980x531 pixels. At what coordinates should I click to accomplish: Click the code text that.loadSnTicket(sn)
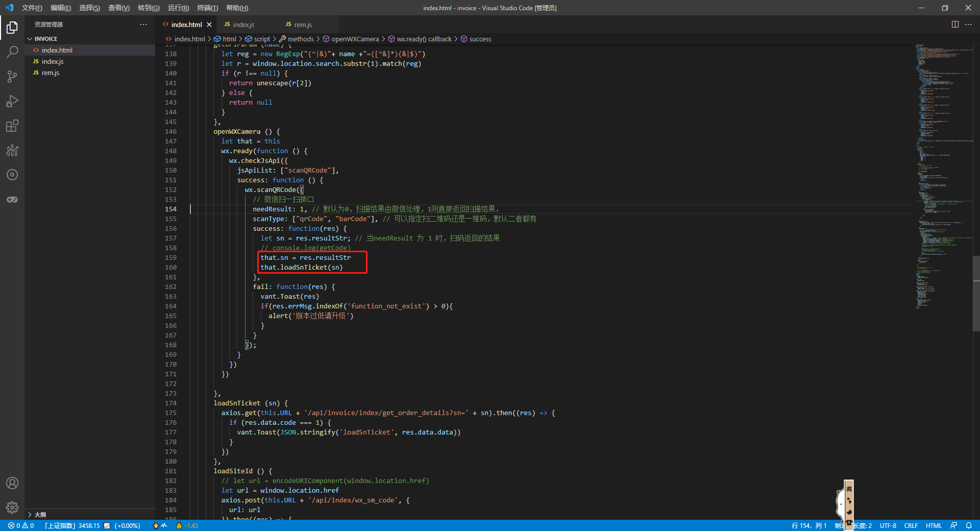[x=301, y=267]
